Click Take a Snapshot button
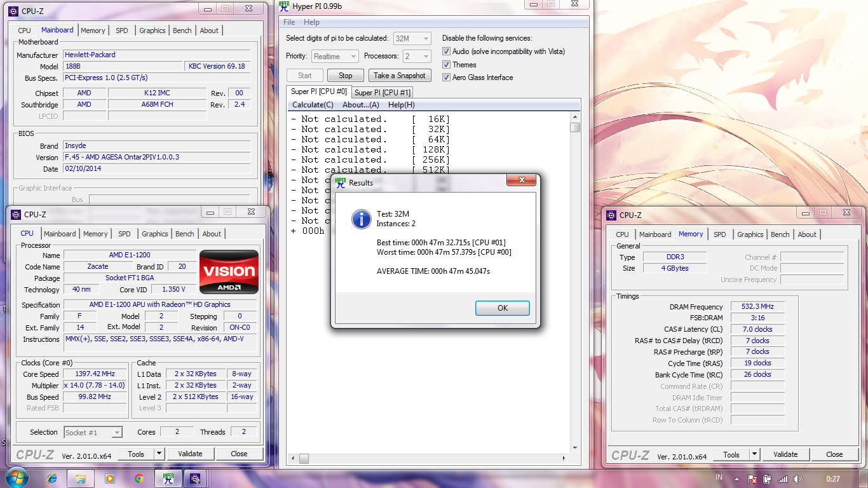The width and height of the screenshot is (868, 488). 399,76
